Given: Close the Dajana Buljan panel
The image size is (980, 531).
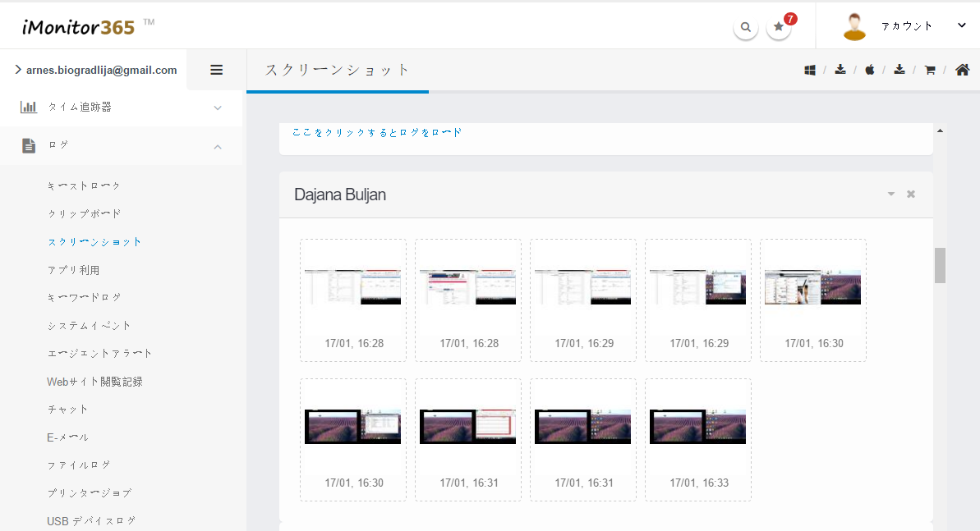Looking at the screenshot, I should click(x=910, y=195).
